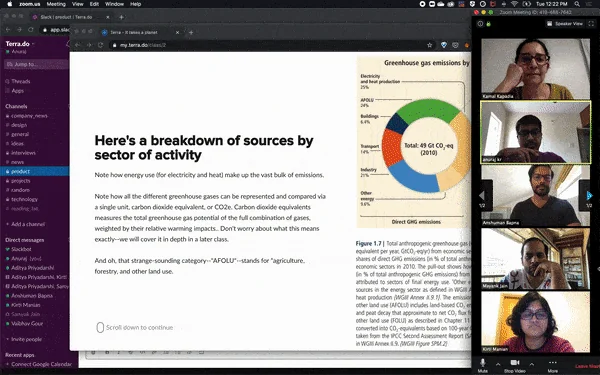The image size is (600, 375).
Task: Go back in the Terra browser window
Action: [x=78, y=45]
